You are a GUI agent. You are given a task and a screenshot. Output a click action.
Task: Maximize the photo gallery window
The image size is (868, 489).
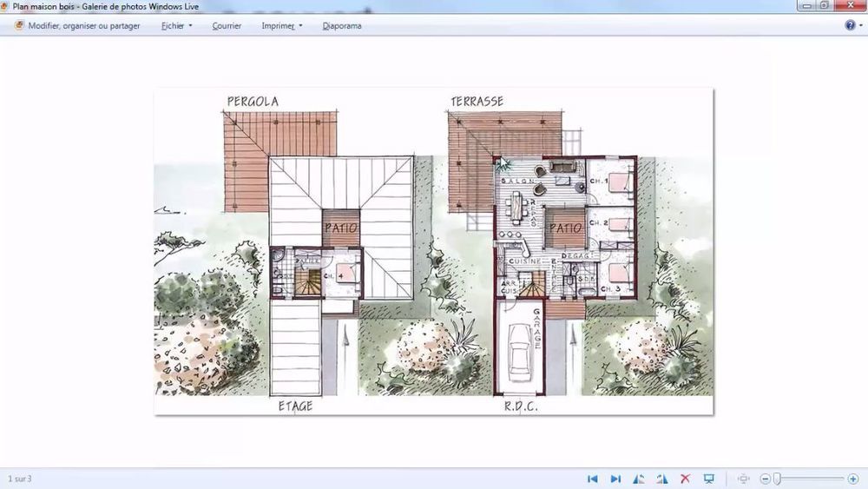[x=825, y=5]
